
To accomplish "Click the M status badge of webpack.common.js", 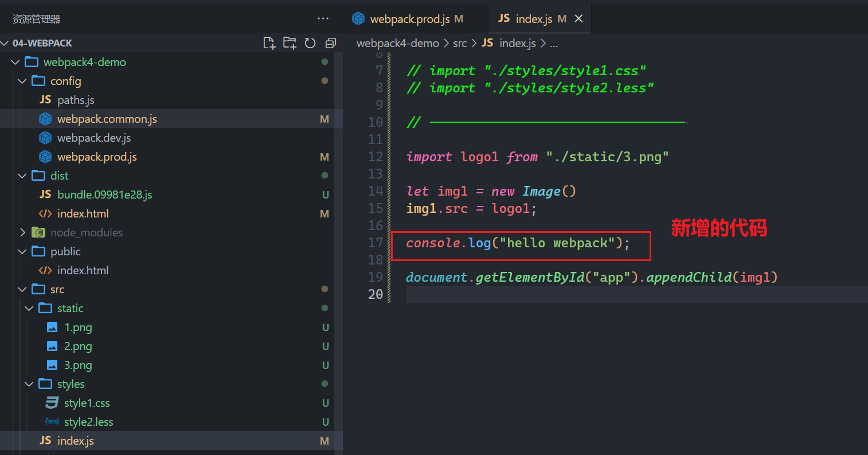I will tap(324, 119).
